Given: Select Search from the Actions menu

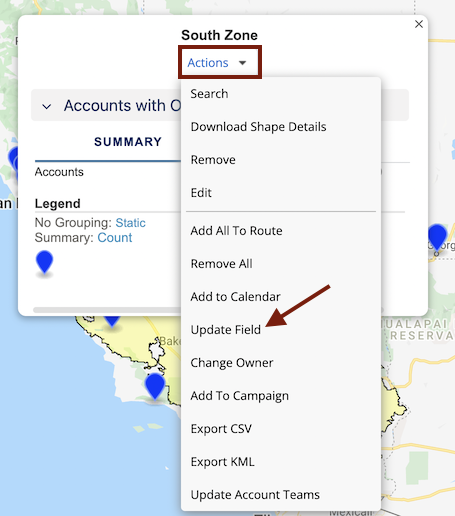Looking at the screenshot, I should point(209,94).
